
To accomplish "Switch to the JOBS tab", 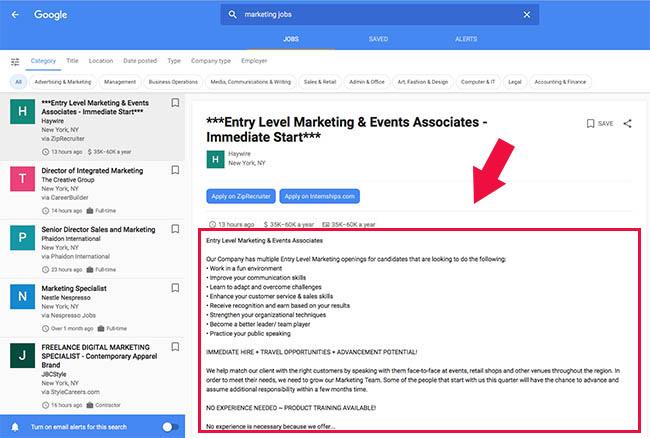I will point(291,39).
